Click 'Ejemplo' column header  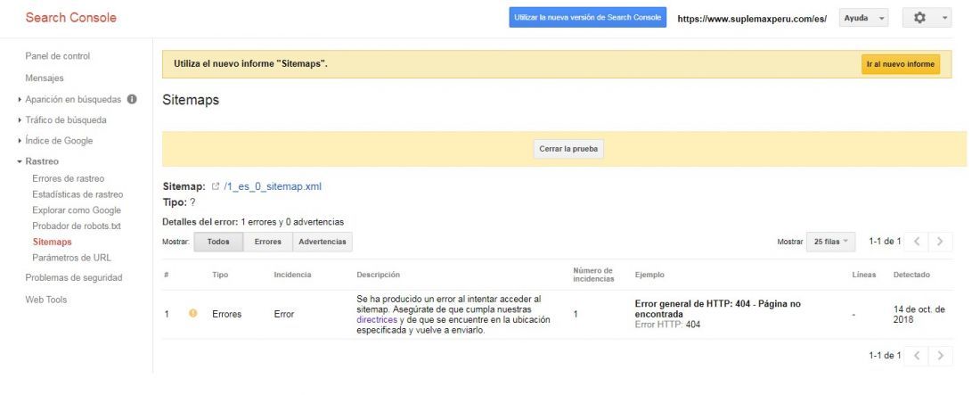coord(649,275)
